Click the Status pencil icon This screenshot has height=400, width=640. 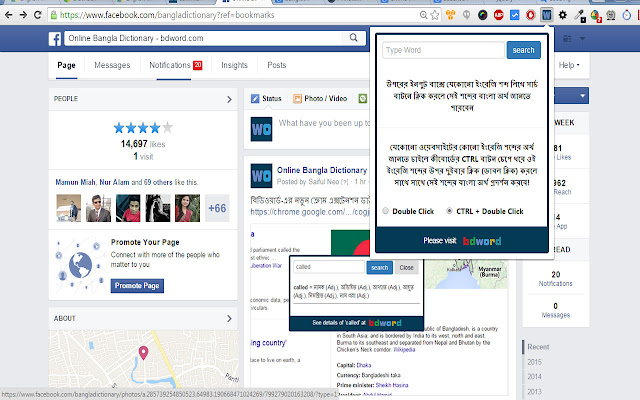(255, 98)
